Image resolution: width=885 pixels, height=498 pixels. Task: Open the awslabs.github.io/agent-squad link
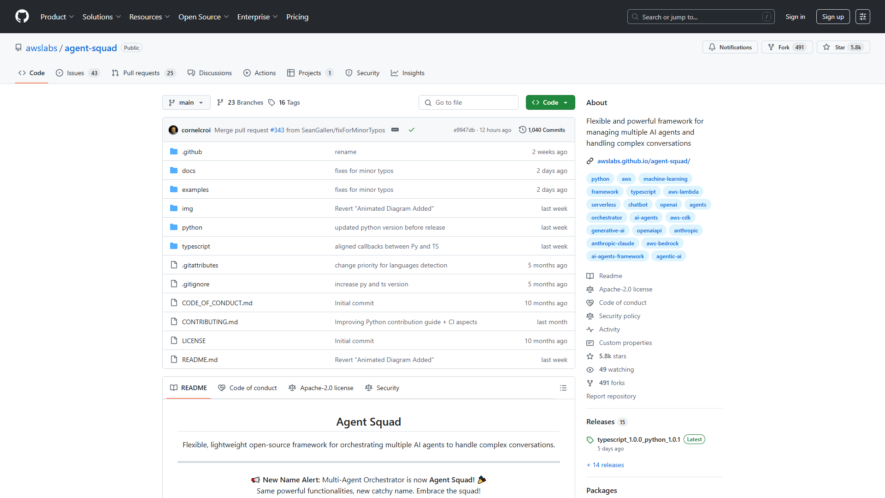(643, 161)
